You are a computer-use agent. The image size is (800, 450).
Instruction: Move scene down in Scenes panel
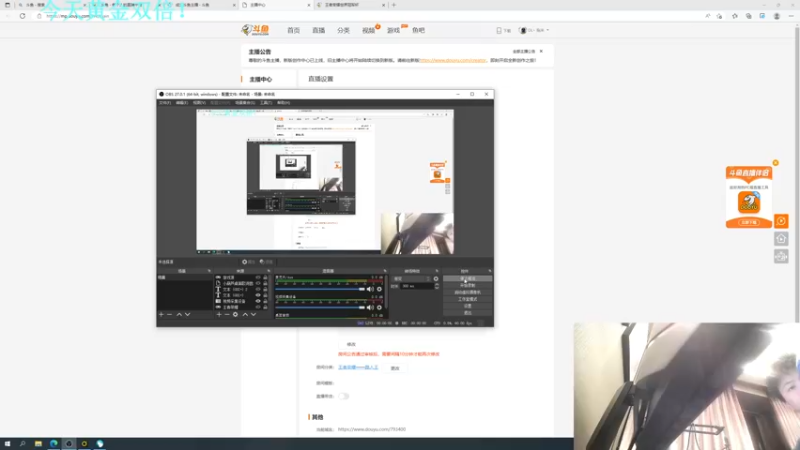(x=188, y=315)
